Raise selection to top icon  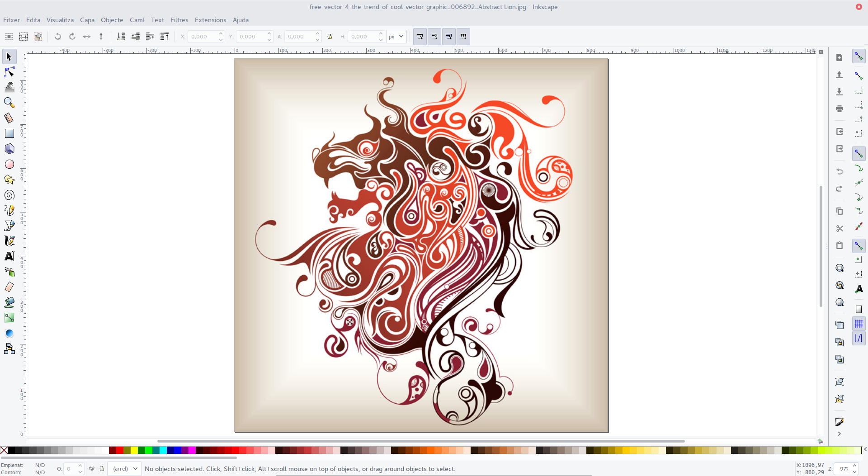point(165,37)
